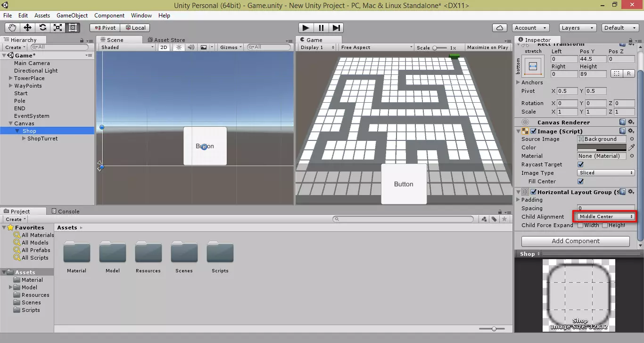Open the Image Type dropdown

tap(606, 173)
